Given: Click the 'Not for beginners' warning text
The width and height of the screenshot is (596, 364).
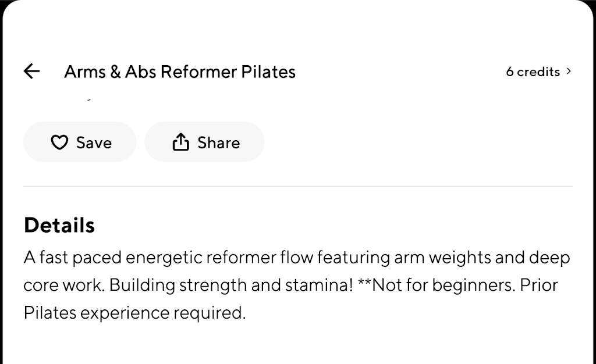Looking at the screenshot, I should (444, 286).
